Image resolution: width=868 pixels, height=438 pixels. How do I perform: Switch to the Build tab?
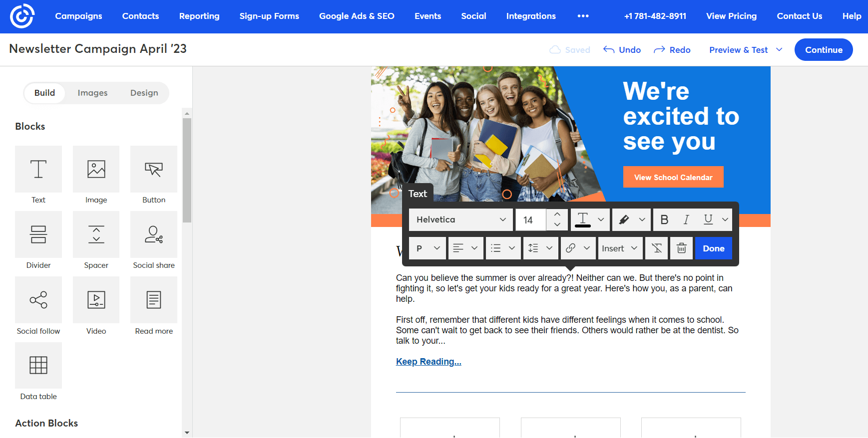coord(44,93)
